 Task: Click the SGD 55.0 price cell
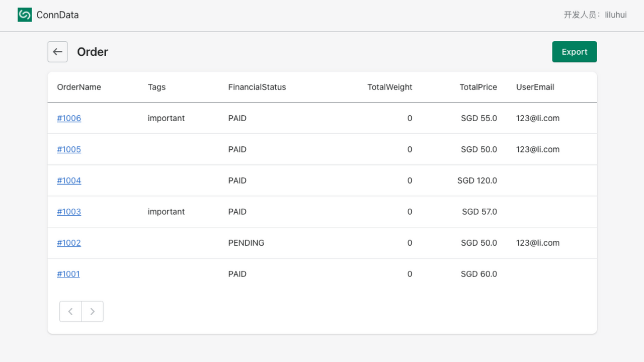click(479, 118)
